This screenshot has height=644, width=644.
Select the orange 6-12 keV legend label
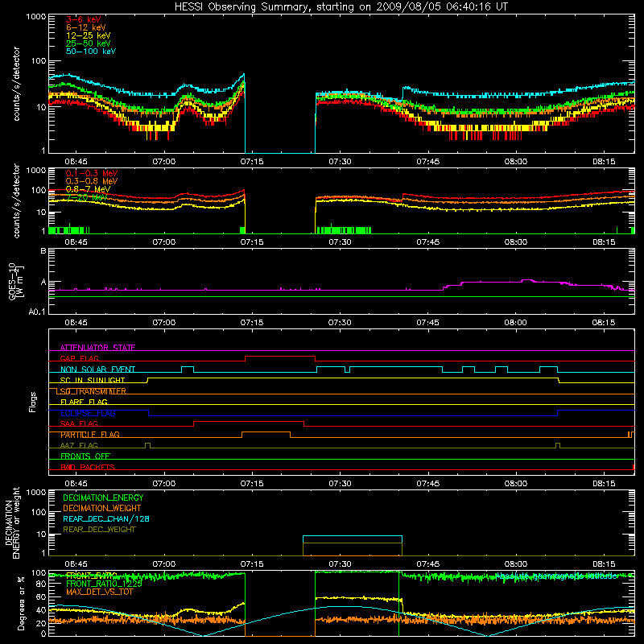click(x=86, y=27)
